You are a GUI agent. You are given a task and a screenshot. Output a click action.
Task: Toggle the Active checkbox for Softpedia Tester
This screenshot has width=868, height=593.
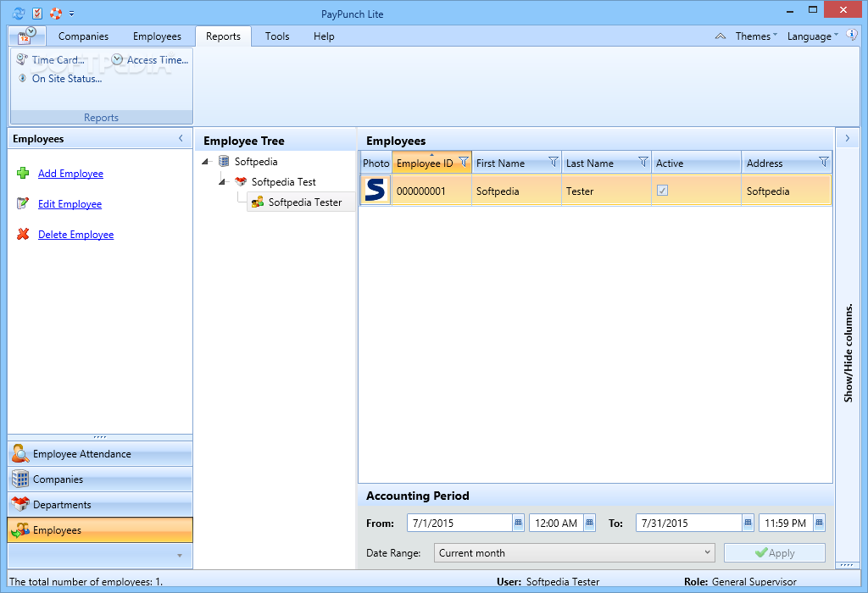click(662, 191)
